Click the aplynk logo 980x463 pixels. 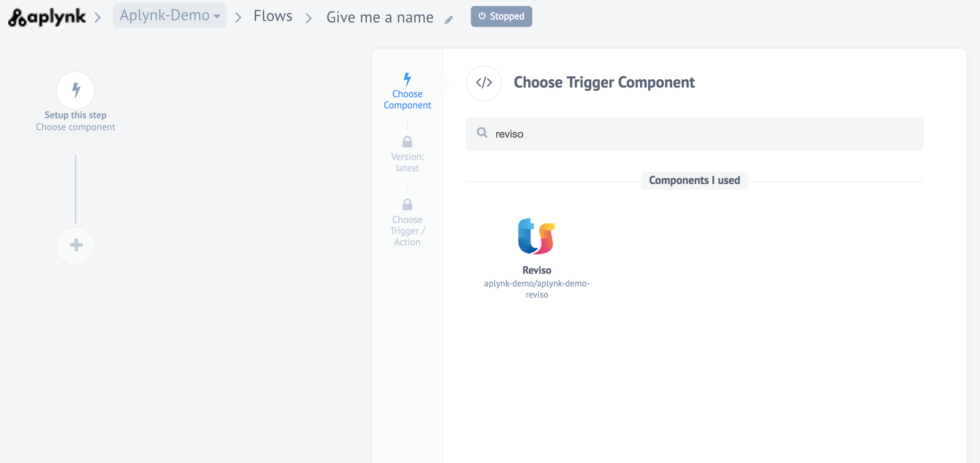47,17
